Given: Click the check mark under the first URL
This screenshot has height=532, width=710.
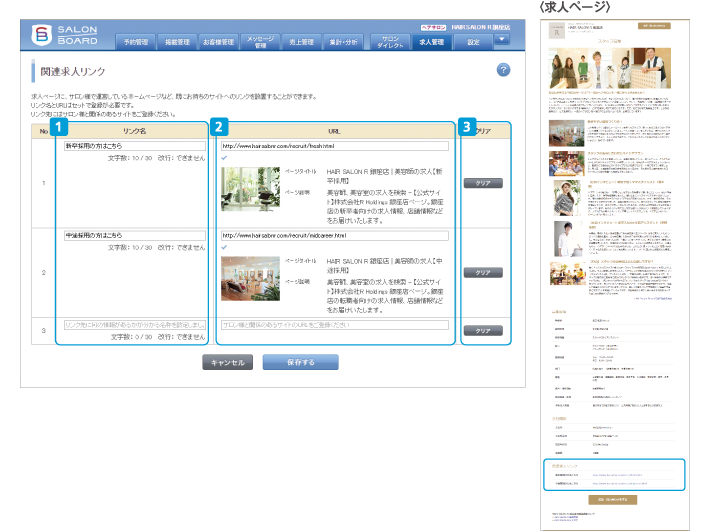Looking at the screenshot, I should coord(224,158).
